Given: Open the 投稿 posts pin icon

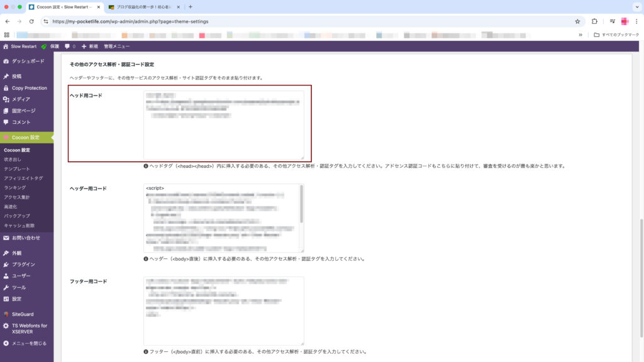Looking at the screenshot, I should click(x=6, y=76).
